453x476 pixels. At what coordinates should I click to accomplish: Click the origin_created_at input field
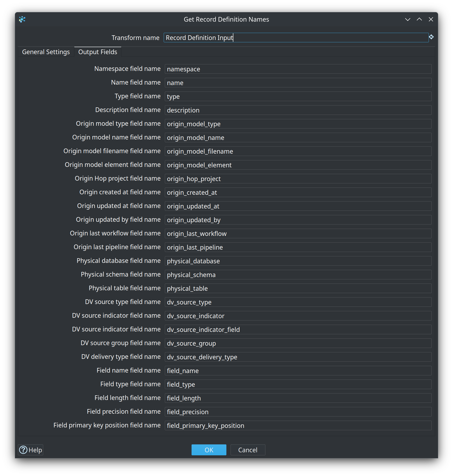(x=298, y=193)
